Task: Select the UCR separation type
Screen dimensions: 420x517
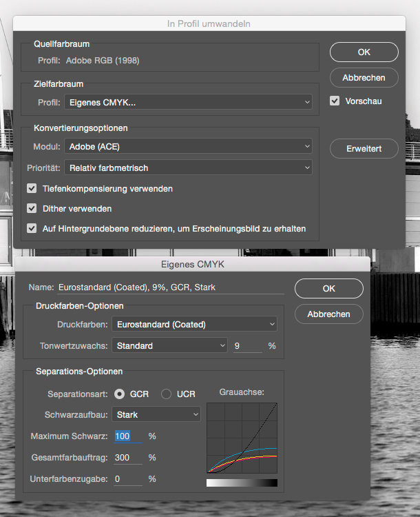Action: (166, 394)
